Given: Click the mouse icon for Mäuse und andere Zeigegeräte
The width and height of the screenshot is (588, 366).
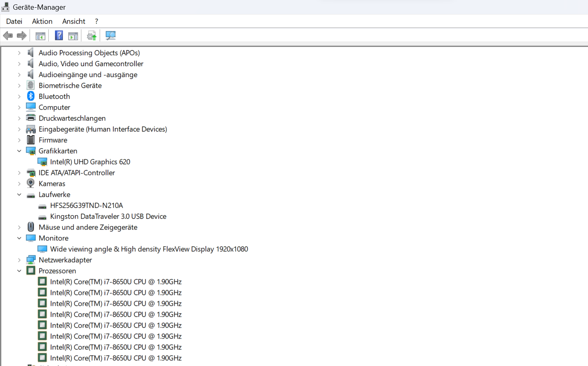Looking at the screenshot, I should [x=31, y=227].
